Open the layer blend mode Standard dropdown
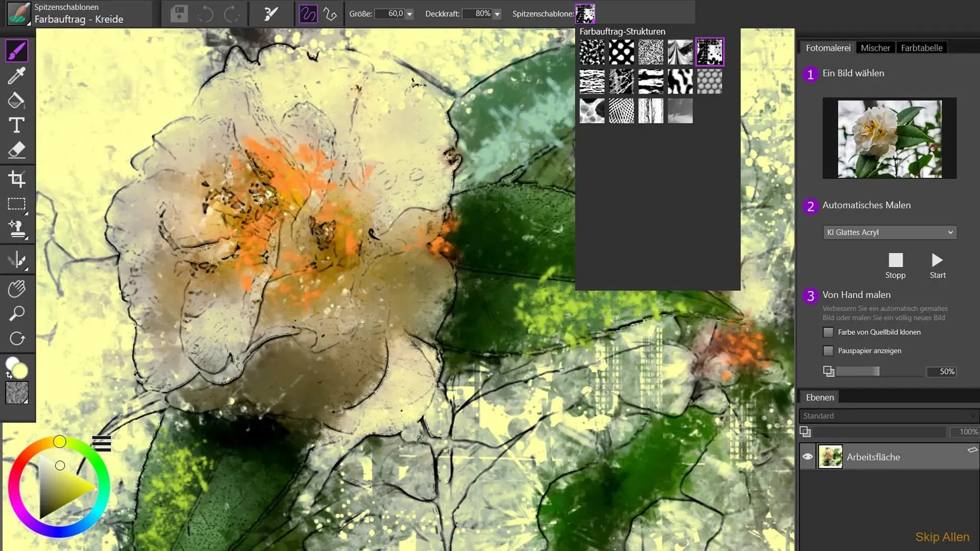 tap(889, 416)
